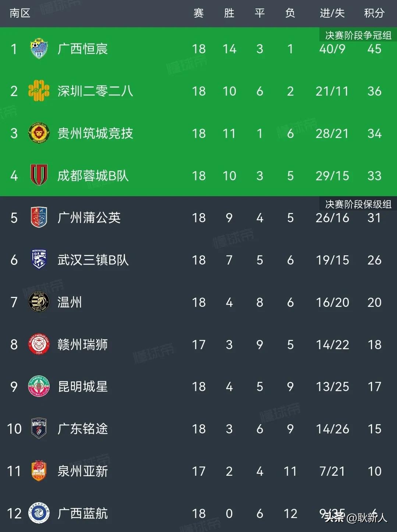397x532 pixels.
Task: Select the 胜 wins column header
Action: [229, 13]
